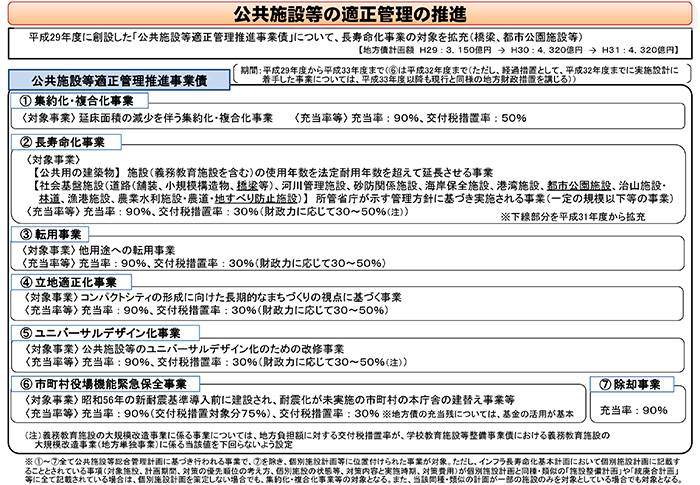
Task: Click the 昭和56年の新耐震基準導入前 line
Action: [269, 400]
